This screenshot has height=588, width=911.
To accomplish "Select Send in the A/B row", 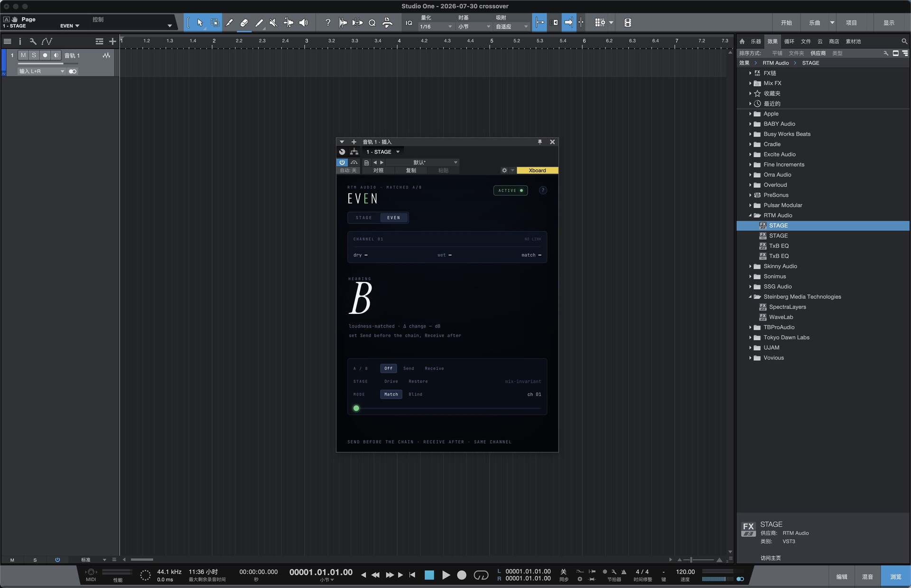I will pos(409,368).
